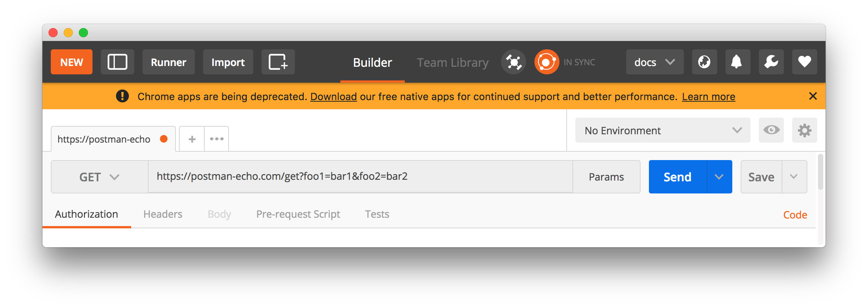Click the heart icon
The width and height of the screenshot is (868, 308).
(804, 62)
